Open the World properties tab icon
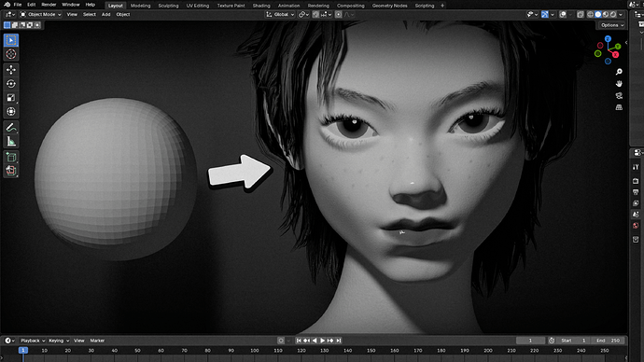Viewport: 644px width, 362px height. (636, 226)
